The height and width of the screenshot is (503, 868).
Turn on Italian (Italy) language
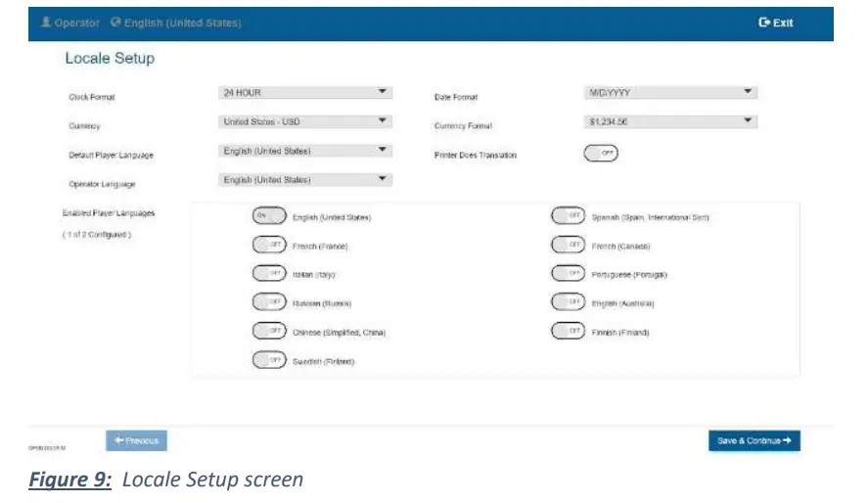click(268, 274)
